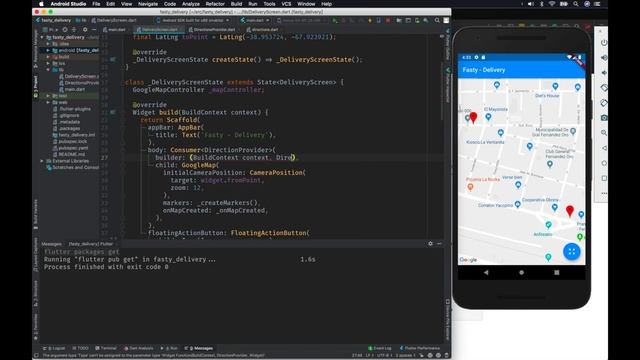Click Project panel locate-file target icon
The width and height of the screenshot is (640, 360).
65,29
